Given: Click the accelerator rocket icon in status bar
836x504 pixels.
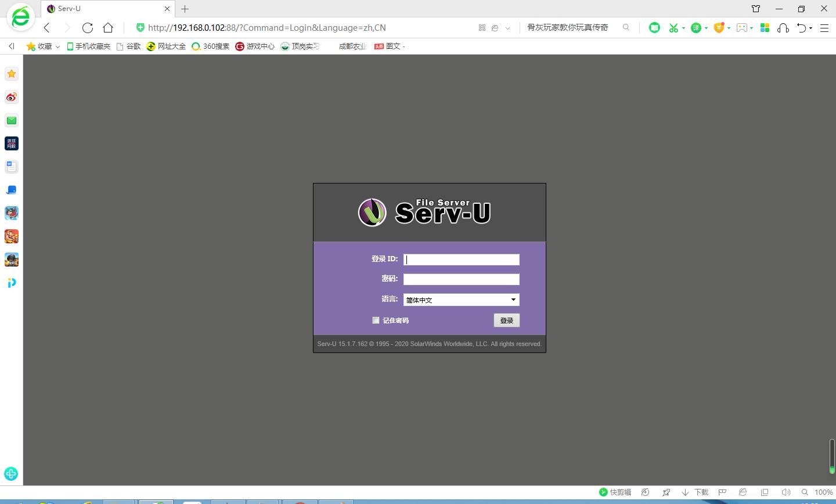Looking at the screenshot, I should [666, 492].
